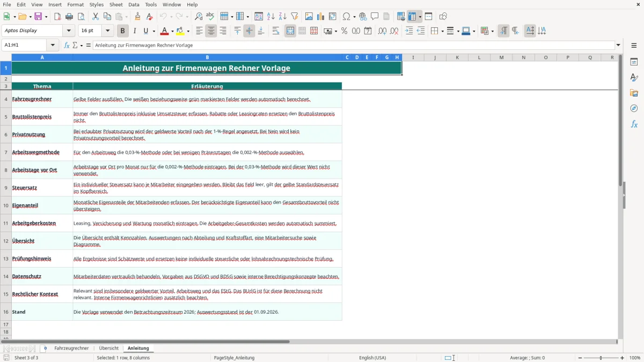Print the spreadsheet

69,17
